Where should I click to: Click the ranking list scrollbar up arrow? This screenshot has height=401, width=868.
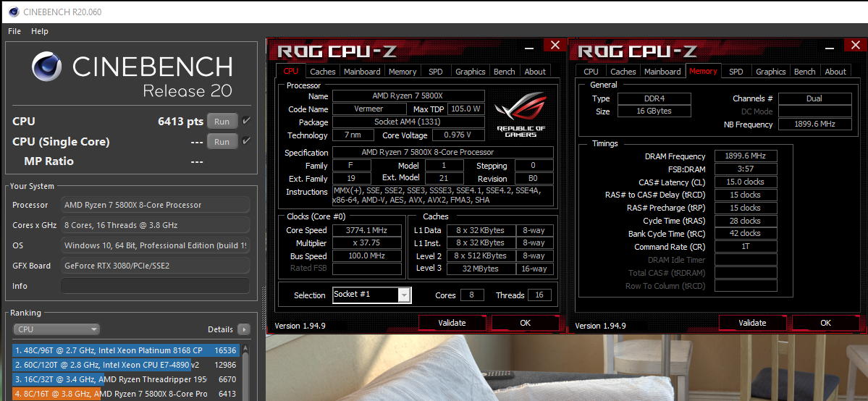245,349
